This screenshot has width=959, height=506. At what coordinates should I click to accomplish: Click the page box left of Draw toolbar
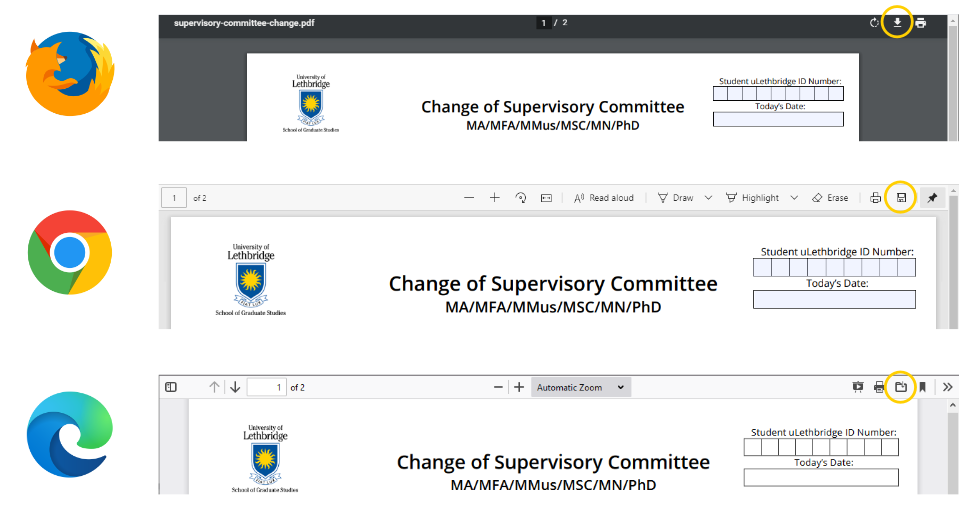(174, 198)
